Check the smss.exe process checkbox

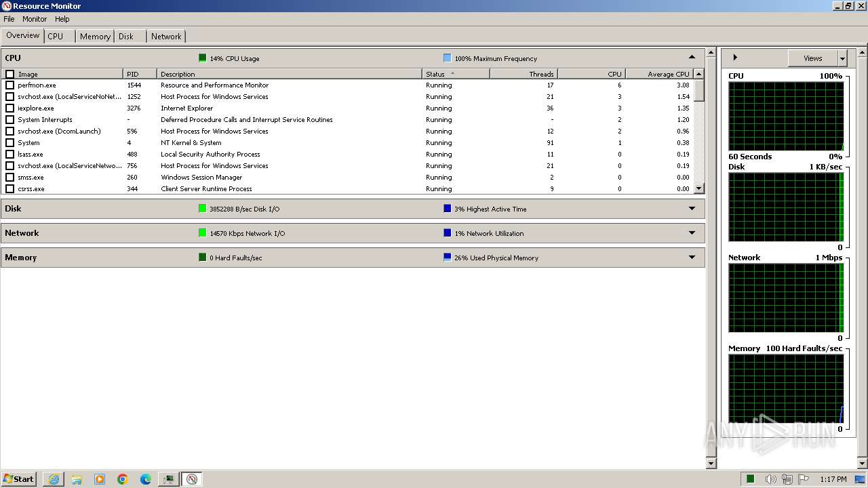click(9, 178)
